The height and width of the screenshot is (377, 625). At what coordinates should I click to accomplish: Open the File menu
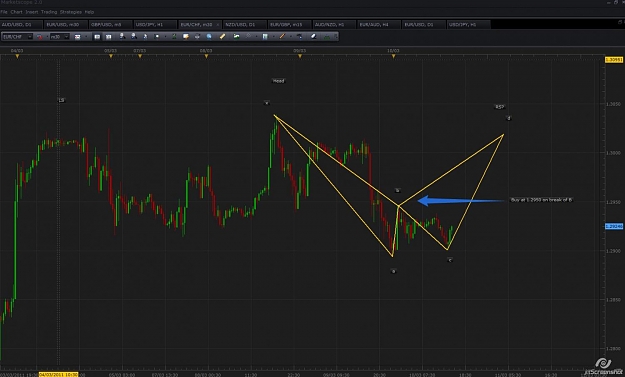coord(4,12)
